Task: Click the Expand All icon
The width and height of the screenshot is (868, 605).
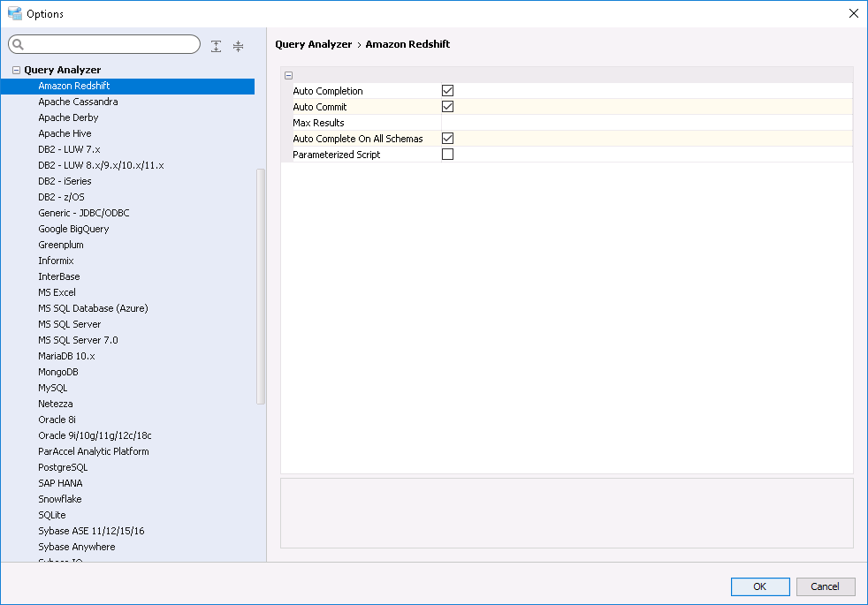Action: click(x=217, y=46)
